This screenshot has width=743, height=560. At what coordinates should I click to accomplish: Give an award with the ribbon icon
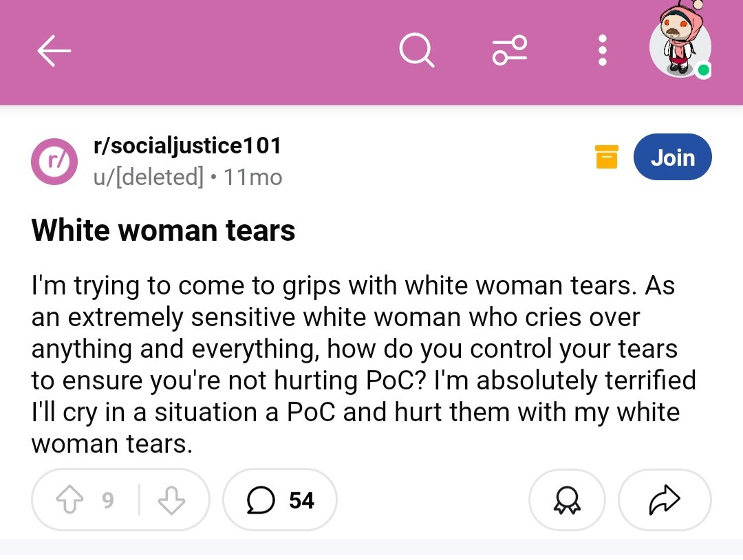point(567,500)
